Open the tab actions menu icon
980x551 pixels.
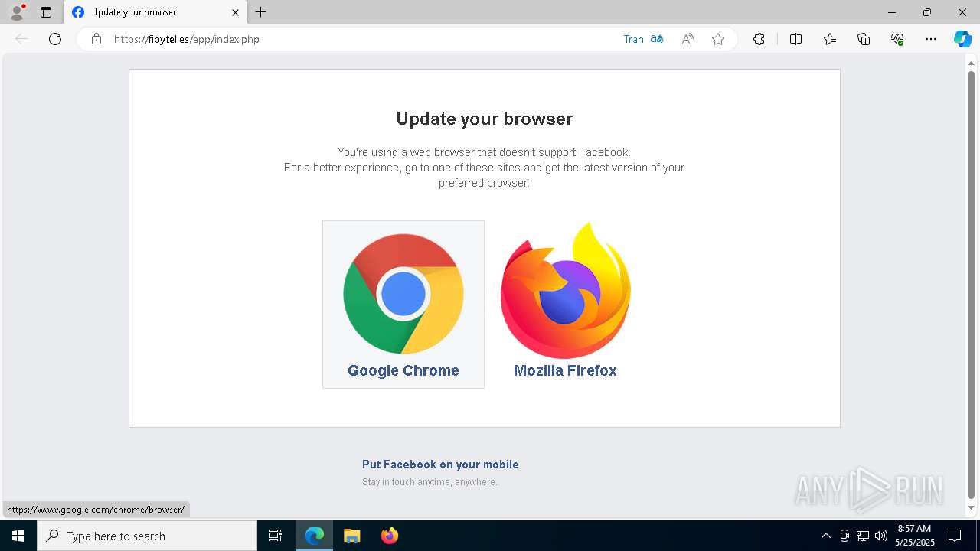pos(46,12)
